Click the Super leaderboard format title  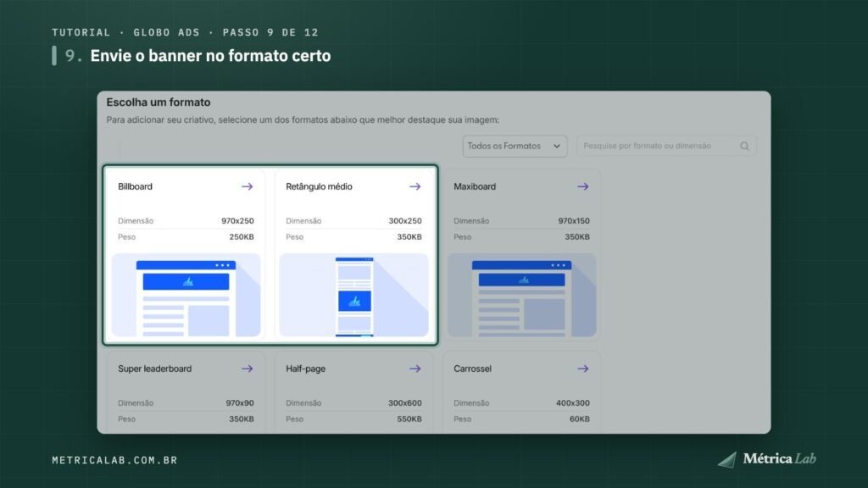click(154, 369)
